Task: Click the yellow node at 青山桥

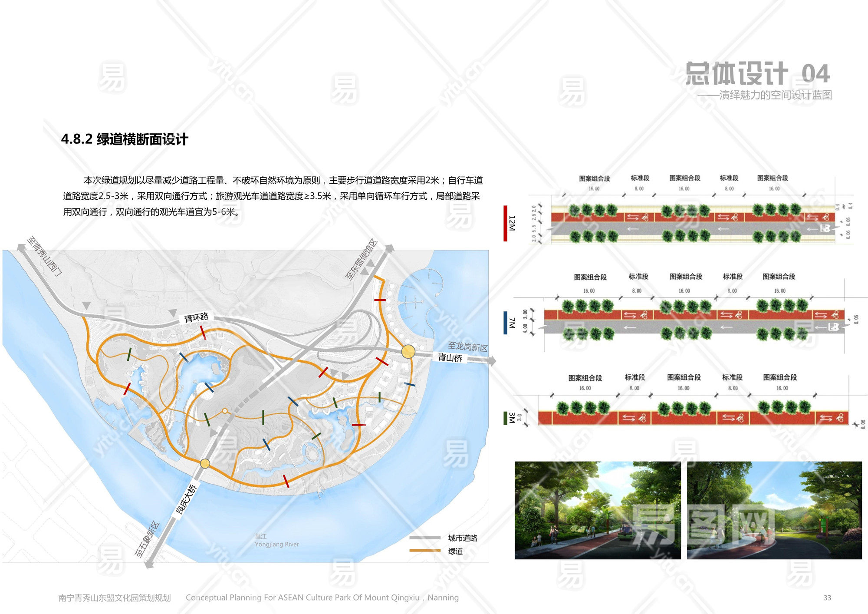Action: coord(408,351)
